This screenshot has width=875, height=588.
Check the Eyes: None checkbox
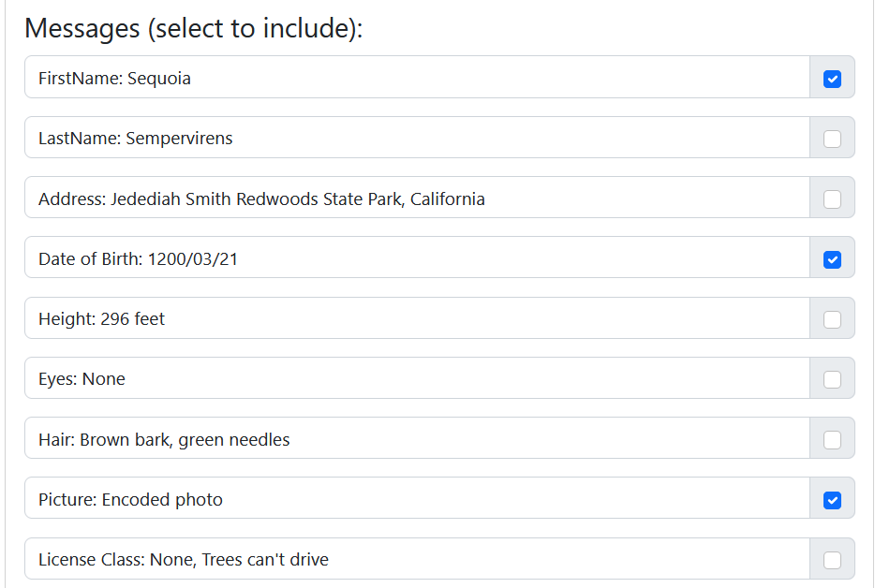tap(832, 379)
